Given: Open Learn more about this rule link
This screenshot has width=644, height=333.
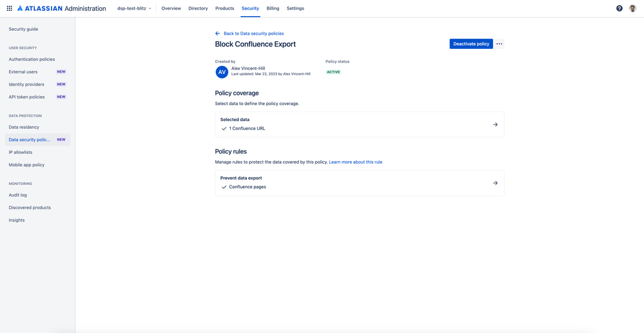Looking at the screenshot, I should 356,162.
